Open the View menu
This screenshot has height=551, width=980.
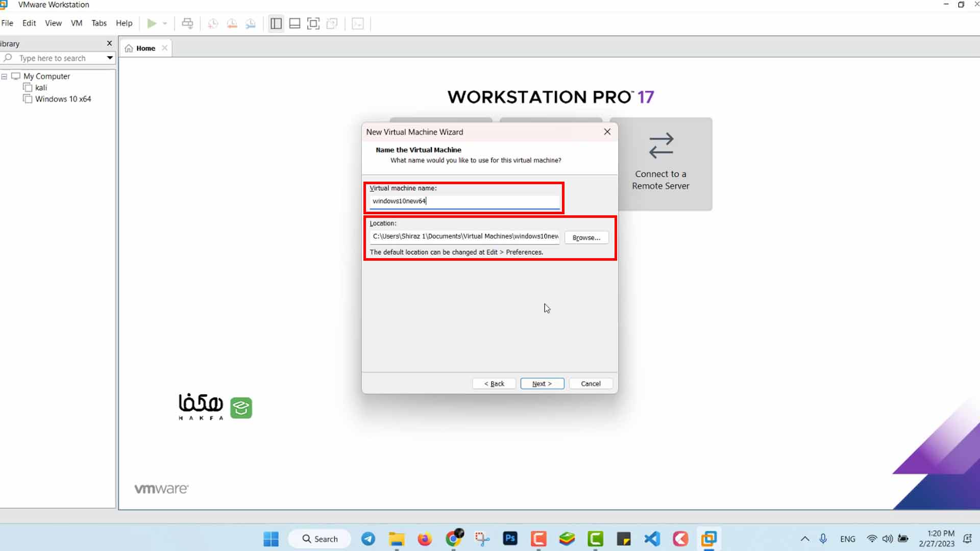click(x=53, y=23)
